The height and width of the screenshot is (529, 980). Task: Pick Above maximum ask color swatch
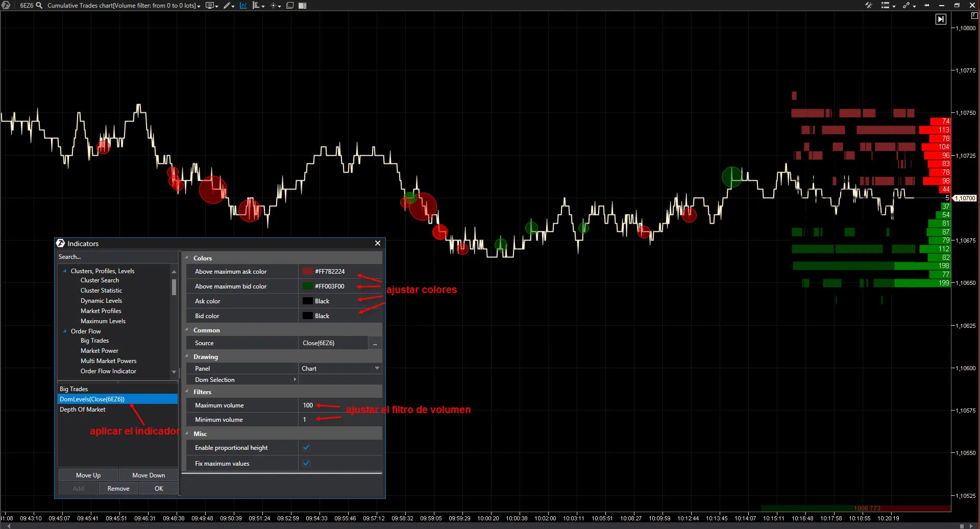(308, 271)
